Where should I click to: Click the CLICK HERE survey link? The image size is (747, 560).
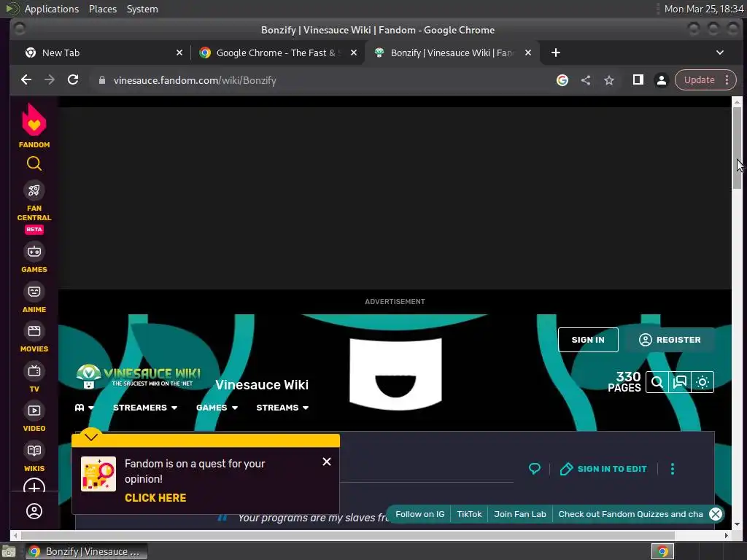pos(155,497)
